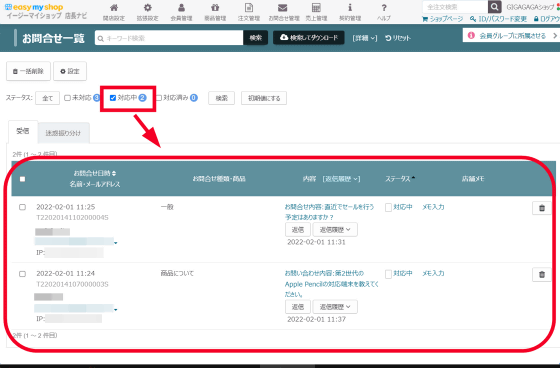Click the info icon on 会員グループ notice
The height and width of the screenshot is (368, 560).
pyautogui.click(x=471, y=35)
